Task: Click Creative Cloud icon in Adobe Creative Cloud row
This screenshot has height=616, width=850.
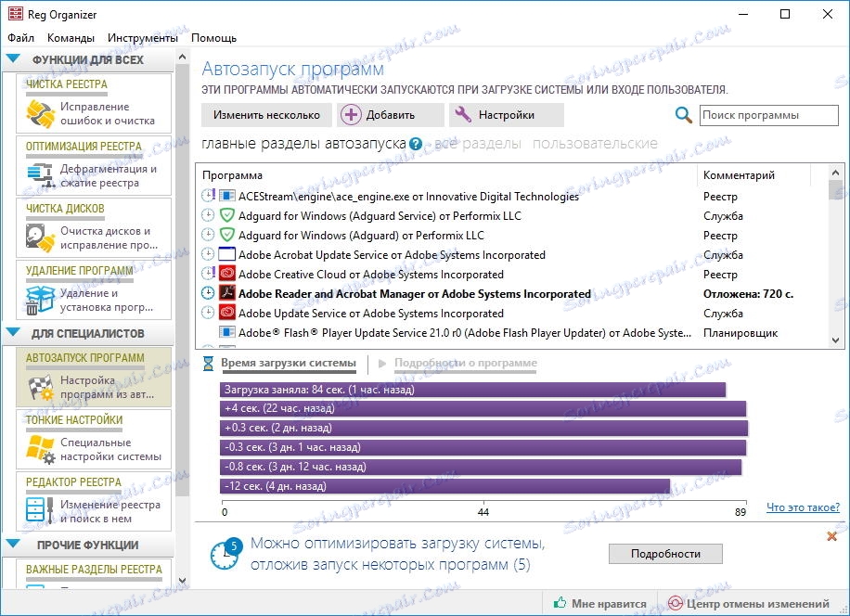Action: click(x=226, y=275)
